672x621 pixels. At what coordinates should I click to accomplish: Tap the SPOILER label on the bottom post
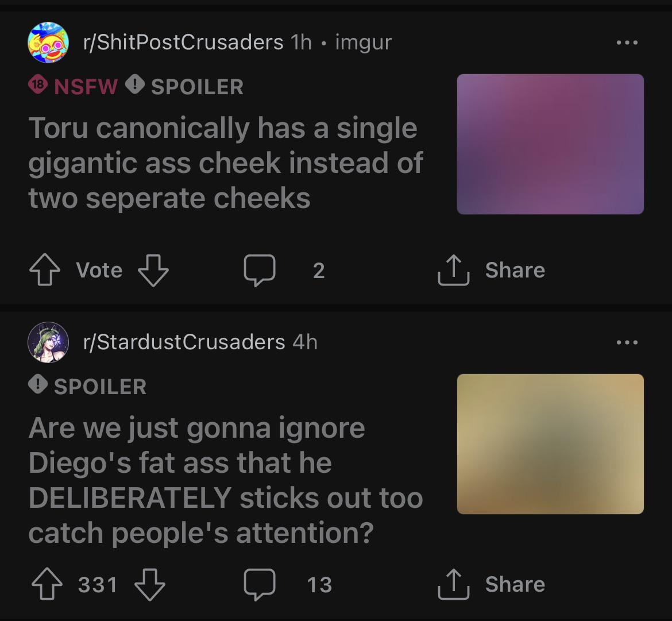pyautogui.click(x=89, y=386)
